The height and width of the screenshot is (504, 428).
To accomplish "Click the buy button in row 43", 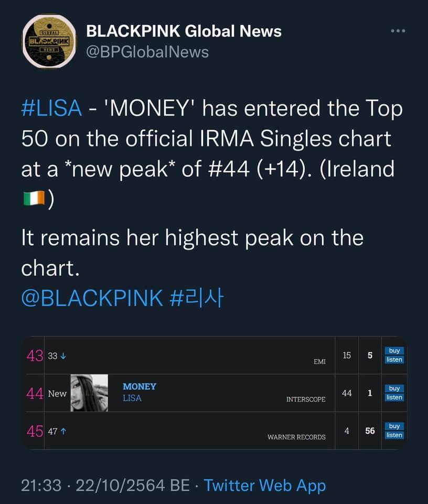I will click(x=394, y=351).
